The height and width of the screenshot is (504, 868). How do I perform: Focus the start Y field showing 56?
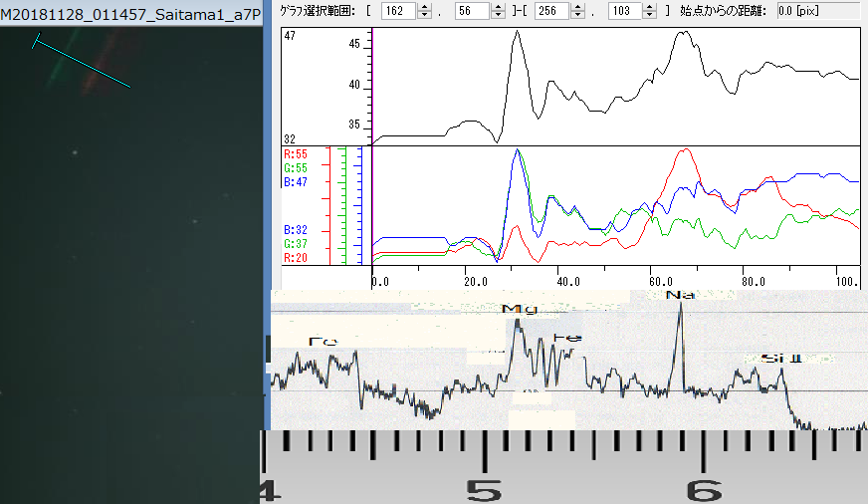473,11
